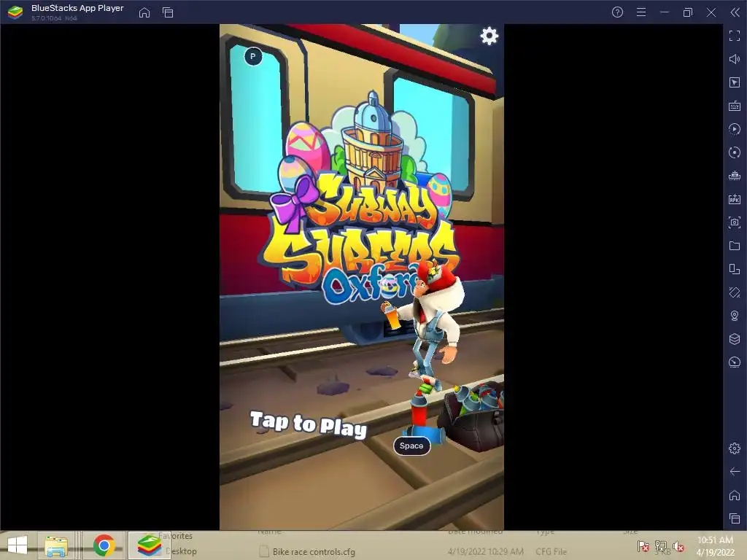Screen dimensions: 747x560
Task: Click the volume speaker icon in sidebar
Action: coord(735,59)
